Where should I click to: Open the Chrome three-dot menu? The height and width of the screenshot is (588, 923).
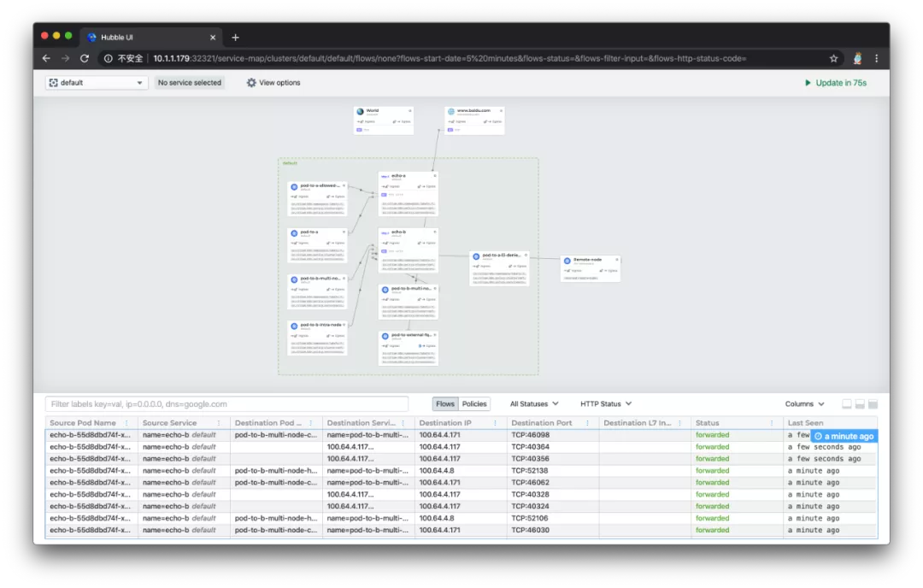877,58
